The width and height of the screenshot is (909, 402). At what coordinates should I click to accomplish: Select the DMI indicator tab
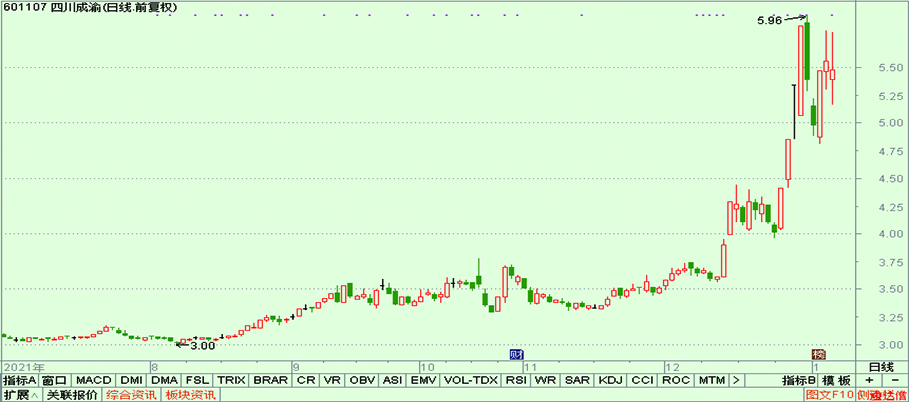coord(131,381)
